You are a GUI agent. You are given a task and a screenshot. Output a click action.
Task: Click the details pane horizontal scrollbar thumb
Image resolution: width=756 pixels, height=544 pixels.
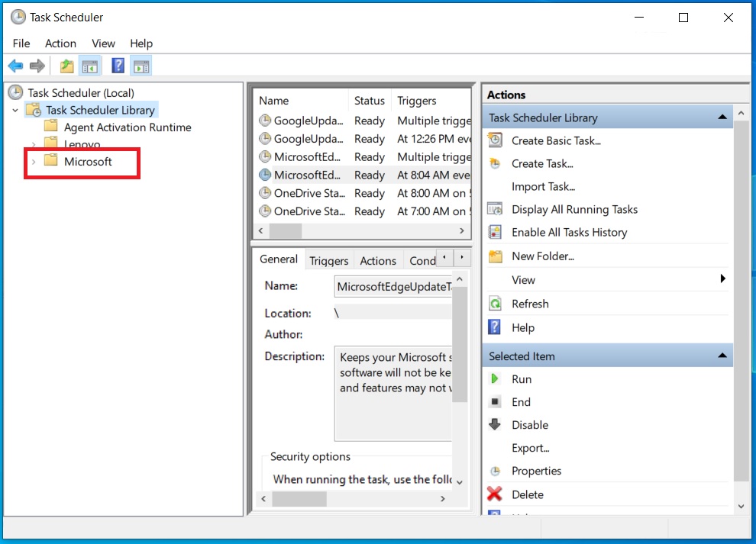(x=299, y=499)
